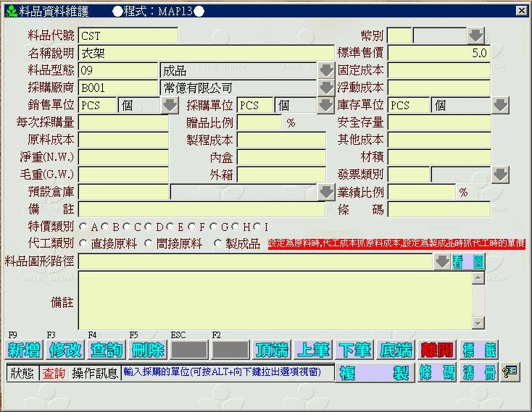Expand the 採購廠商 supplier dropdown

coord(326,88)
